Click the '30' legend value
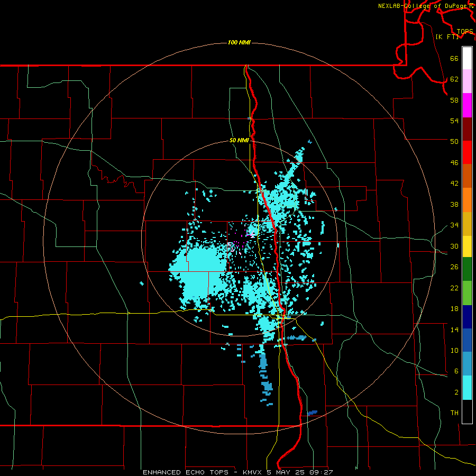 (x=454, y=246)
